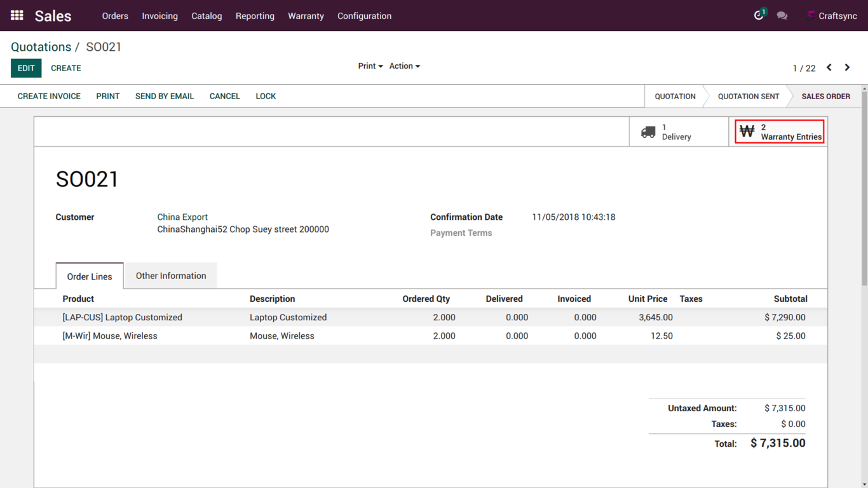
Task: Open the China Export customer link
Action: (x=182, y=217)
